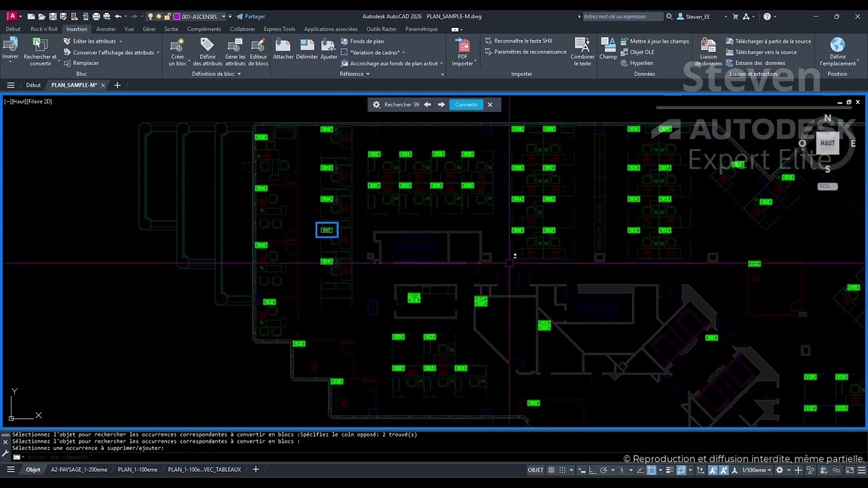This screenshot has width=868, height=488.
Task: Expand the Référence panel
Action: pyautogui.click(x=355, y=74)
